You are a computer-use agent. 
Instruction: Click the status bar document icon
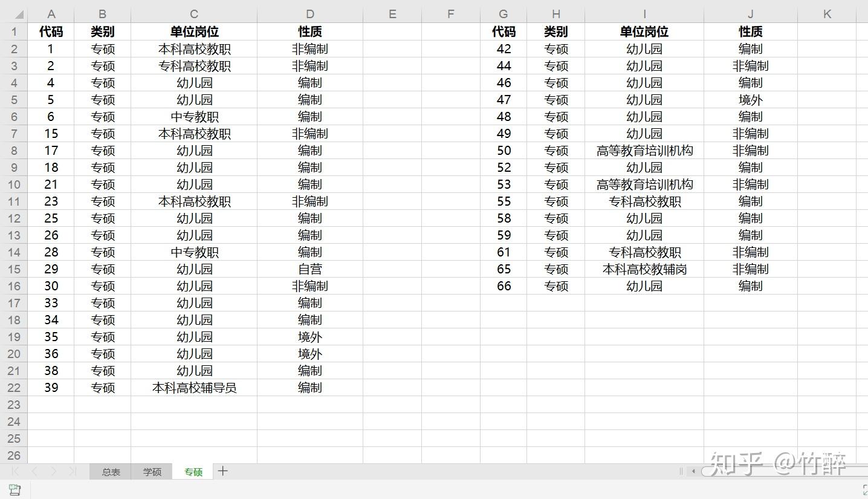(x=15, y=490)
